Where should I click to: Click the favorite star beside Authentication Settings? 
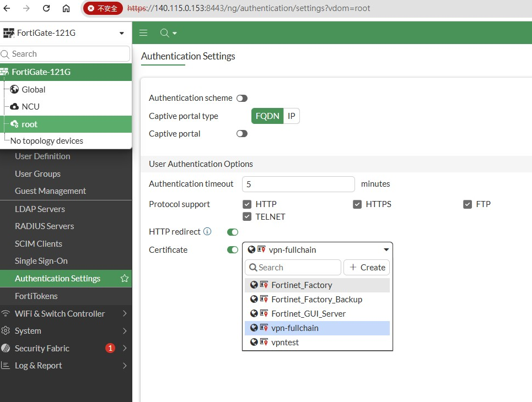[125, 278]
